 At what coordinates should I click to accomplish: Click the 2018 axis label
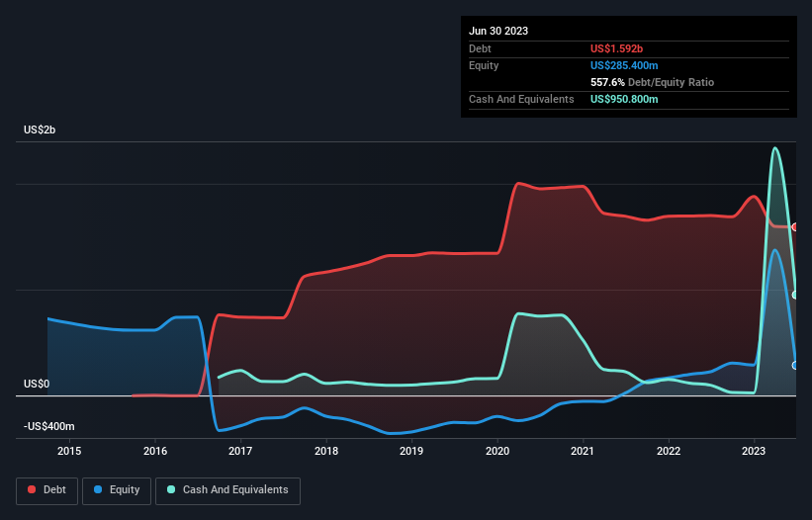(326, 451)
